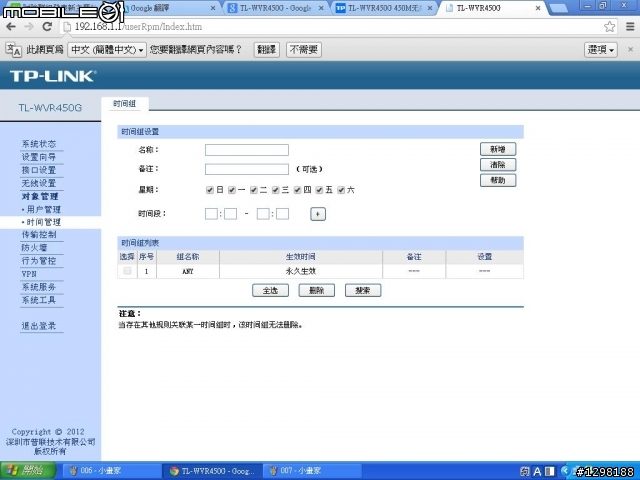Click the Windows Start button

click(x=28, y=471)
